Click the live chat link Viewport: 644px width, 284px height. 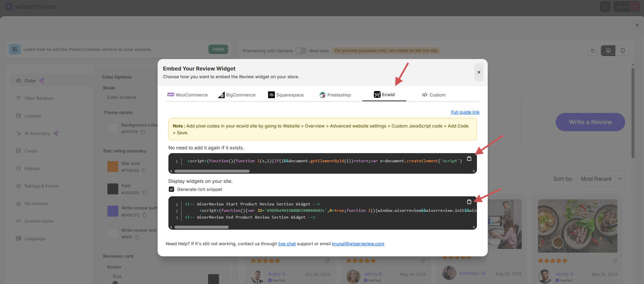[287, 244]
